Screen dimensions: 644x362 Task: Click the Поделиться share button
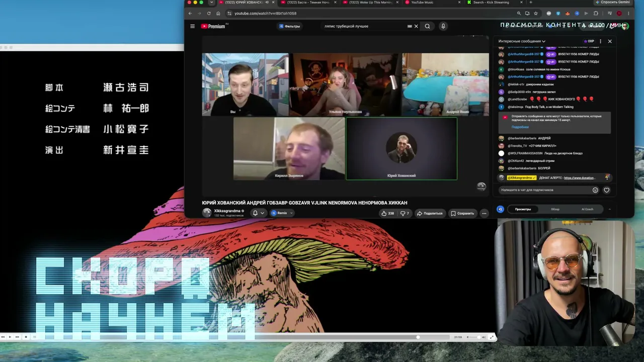tap(430, 213)
